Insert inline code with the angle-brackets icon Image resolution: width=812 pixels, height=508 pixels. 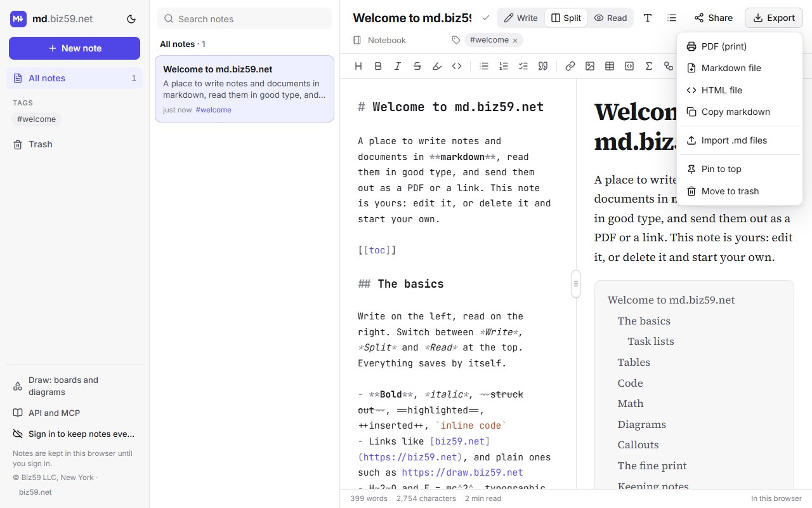[457, 66]
